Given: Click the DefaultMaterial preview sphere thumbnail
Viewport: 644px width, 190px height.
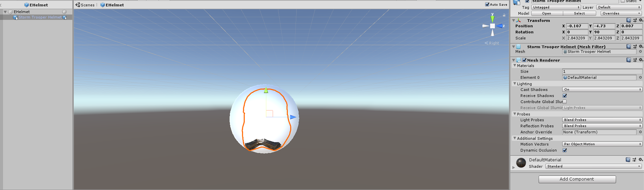Looking at the screenshot, I should pos(521,163).
